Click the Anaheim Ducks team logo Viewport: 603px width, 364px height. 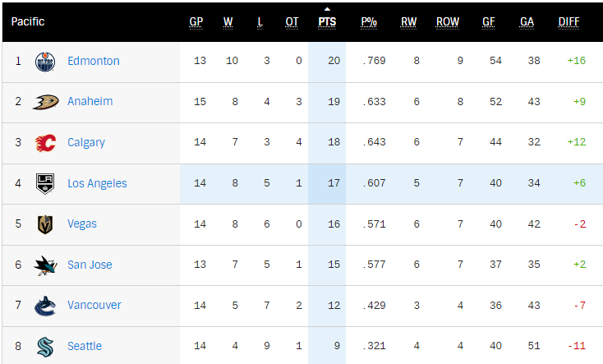(45, 102)
